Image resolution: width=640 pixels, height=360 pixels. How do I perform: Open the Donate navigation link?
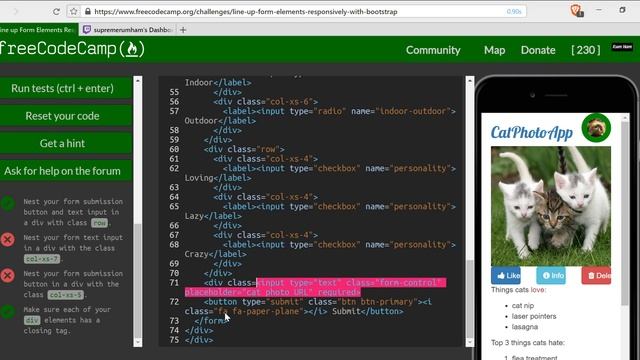pyautogui.click(x=538, y=50)
